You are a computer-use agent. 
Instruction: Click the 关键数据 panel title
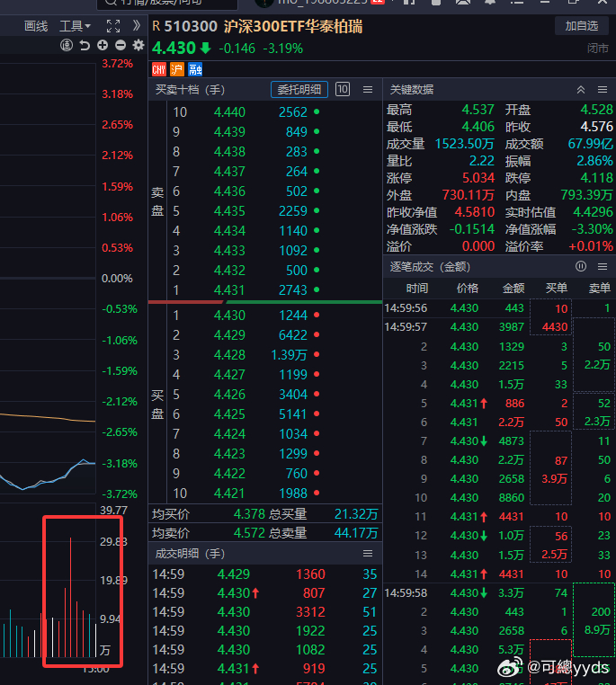pyautogui.click(x=412, y=90)
